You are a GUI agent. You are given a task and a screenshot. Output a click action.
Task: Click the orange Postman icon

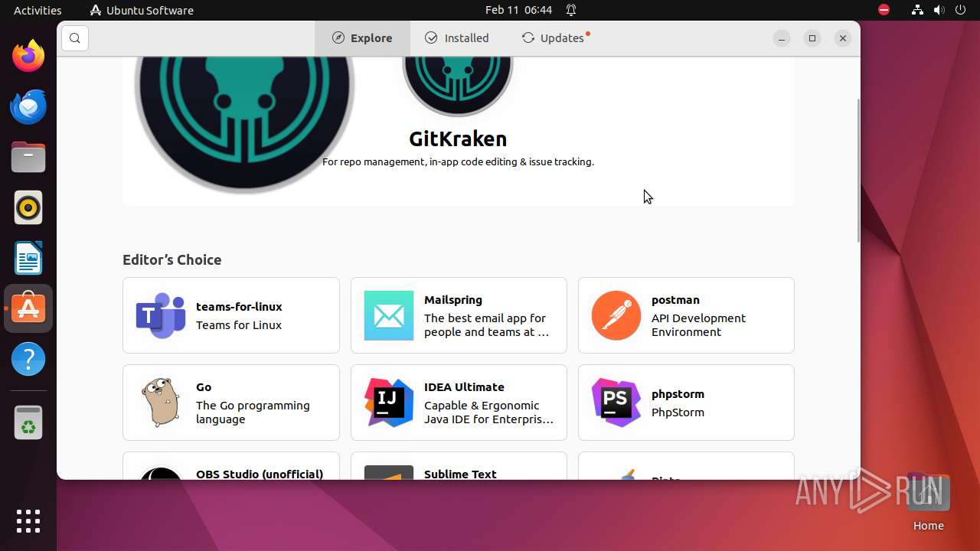coord(616,315)
